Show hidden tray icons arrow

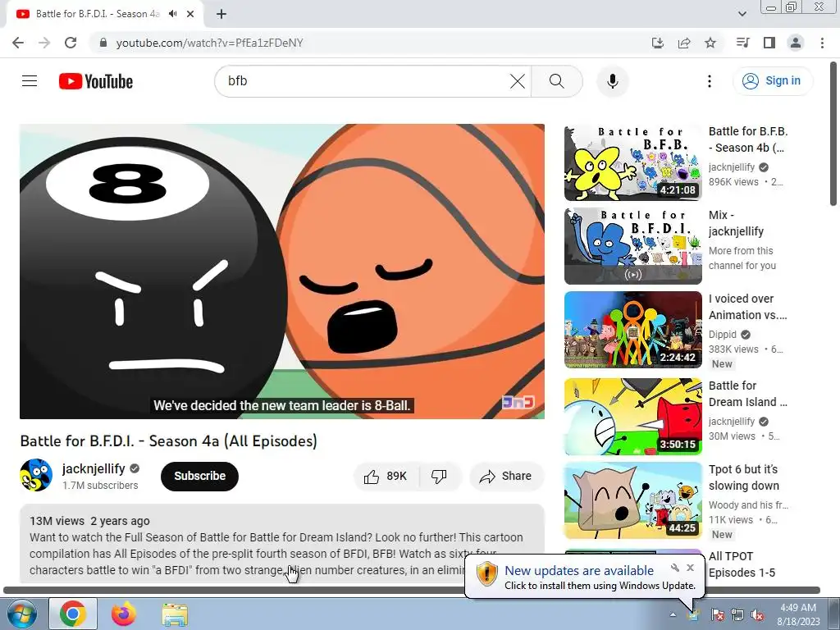tap(673, 614)
